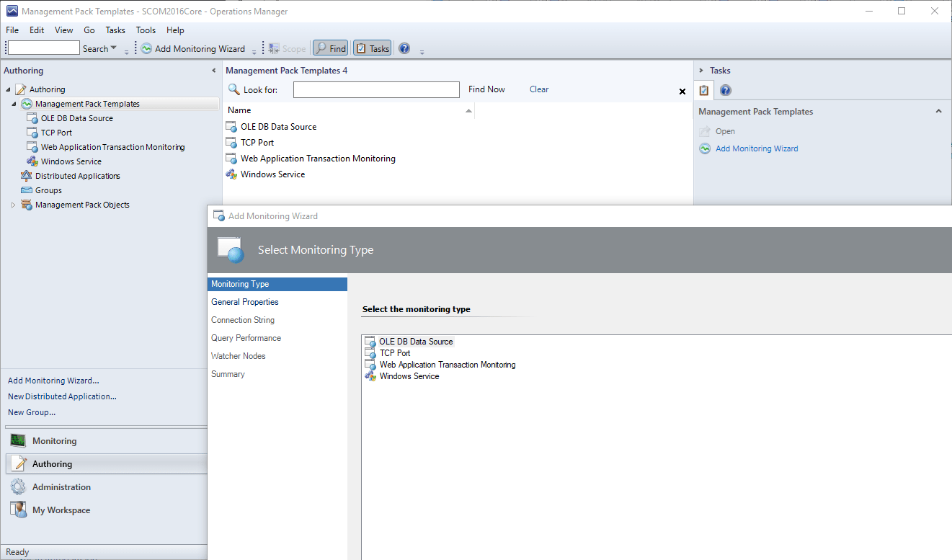Click the Connection String wizard step
952x560 pixels.
[243, 320]
